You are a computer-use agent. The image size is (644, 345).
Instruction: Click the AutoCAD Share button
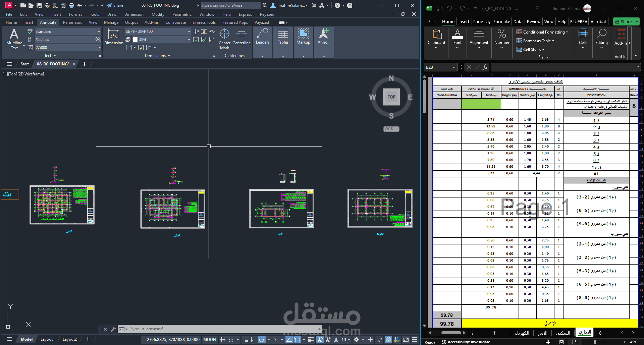[115, 5]
